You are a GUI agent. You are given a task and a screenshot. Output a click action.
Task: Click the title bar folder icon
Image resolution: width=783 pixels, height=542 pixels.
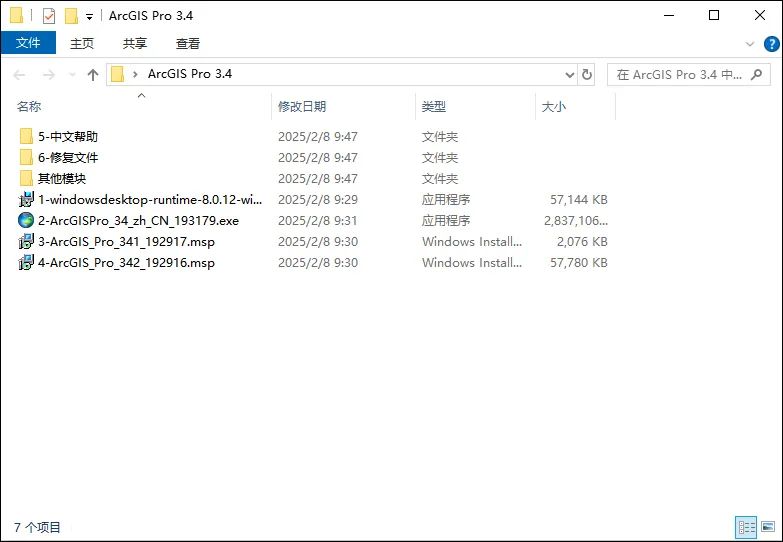[16, 15]
